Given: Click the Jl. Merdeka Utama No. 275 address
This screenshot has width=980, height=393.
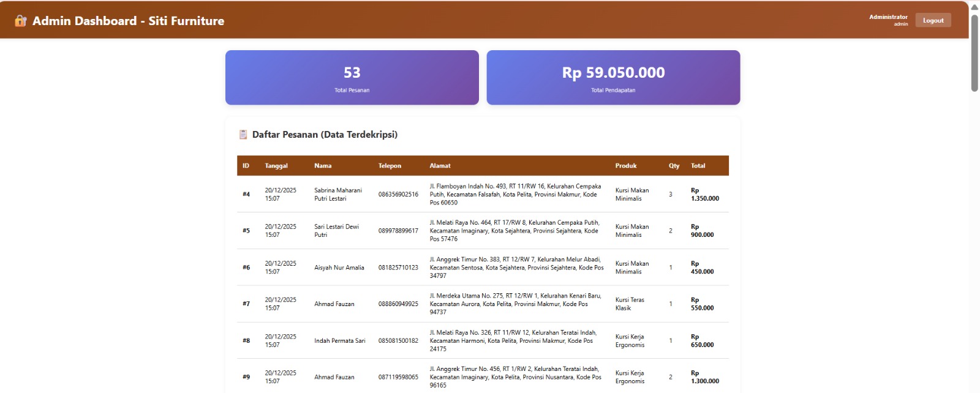Looking at the screenshot, I should pos(515,304).
